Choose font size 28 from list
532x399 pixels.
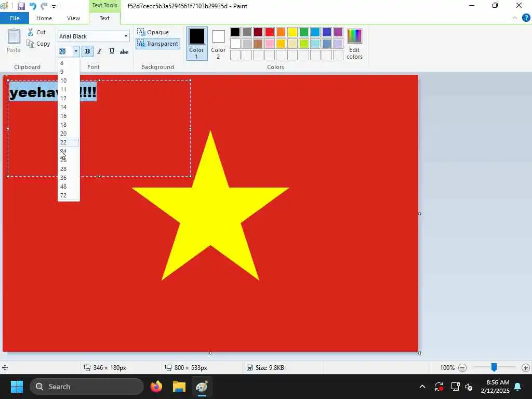69,169
